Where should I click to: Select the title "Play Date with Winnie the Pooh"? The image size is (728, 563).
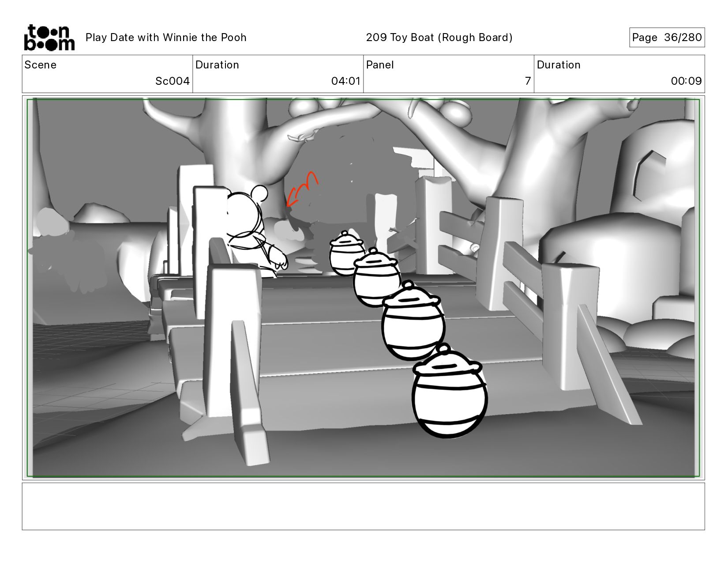point(166,38)
